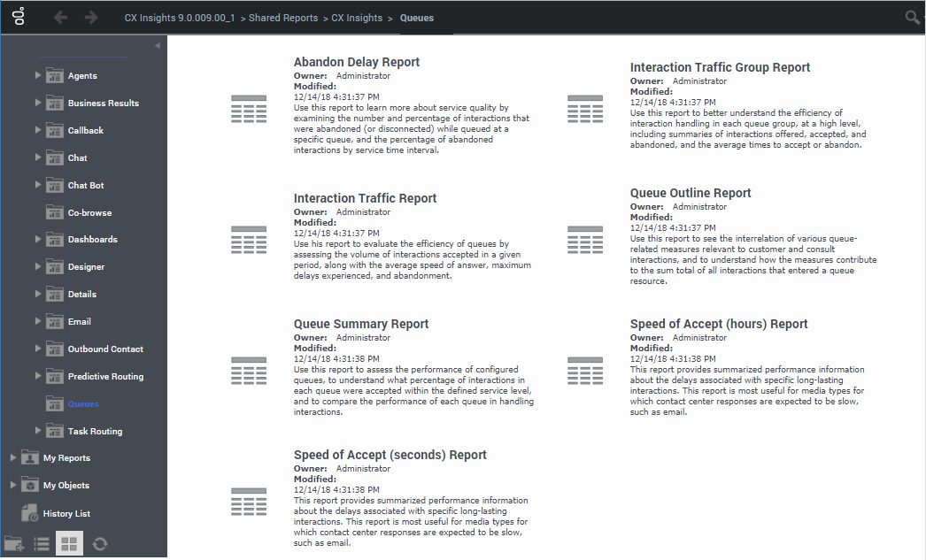Click the My Reports folder icon
Image resolution: width=926 pixels, height=560 pixels.
29,457
